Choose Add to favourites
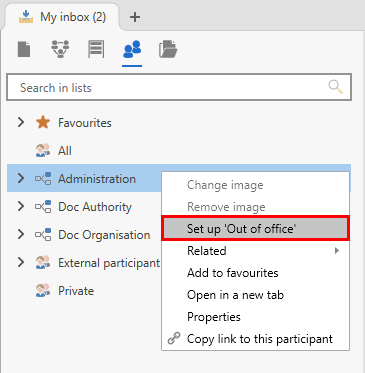The width and height of the screenshot is (365, 373). [255, 273]
